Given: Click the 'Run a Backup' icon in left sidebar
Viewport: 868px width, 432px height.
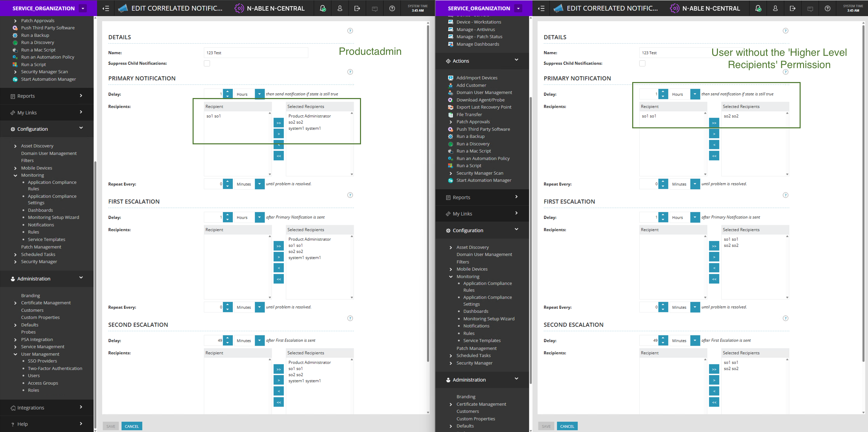Looking at the screenshot, I should tap(15, 35).
